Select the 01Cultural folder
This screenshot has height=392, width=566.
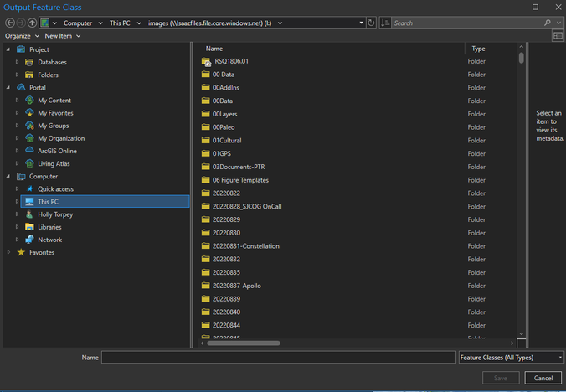click(x=227, y=140)
